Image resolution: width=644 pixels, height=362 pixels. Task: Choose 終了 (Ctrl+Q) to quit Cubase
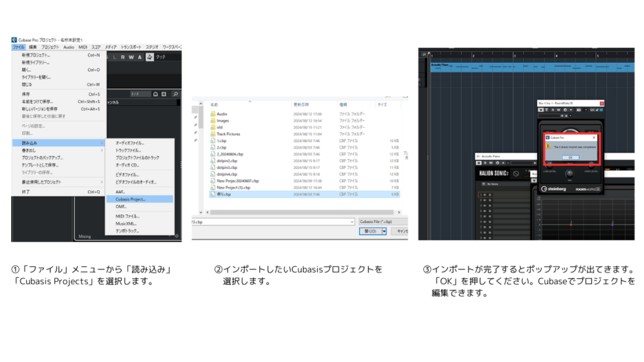point(59,192)
